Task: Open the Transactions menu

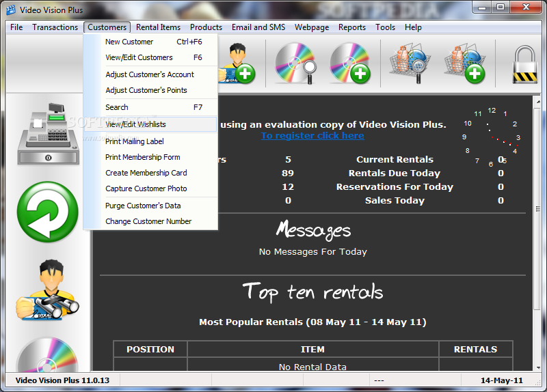Action: (55, 27)
